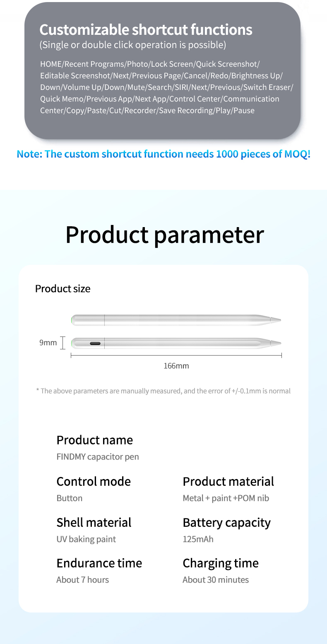The image size is (327, 644).
Task: Click the 9mm dimension label
Action: click(x=48, y=343)
